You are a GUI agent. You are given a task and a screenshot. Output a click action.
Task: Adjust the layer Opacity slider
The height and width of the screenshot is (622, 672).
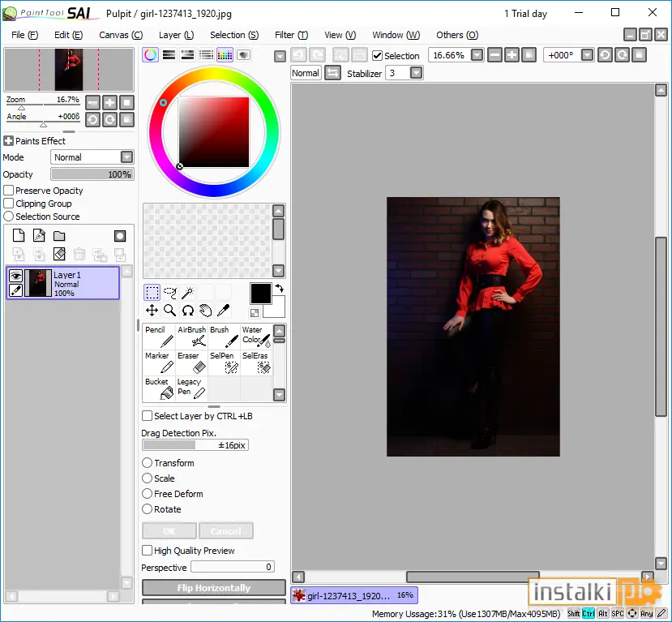(92, 174)
